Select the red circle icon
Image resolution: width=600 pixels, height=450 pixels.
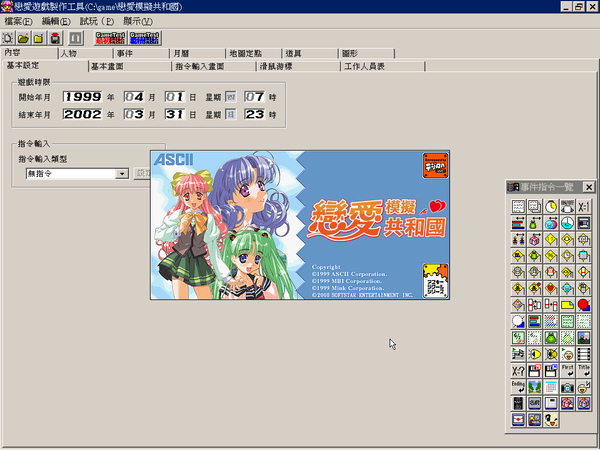(584, 305)
